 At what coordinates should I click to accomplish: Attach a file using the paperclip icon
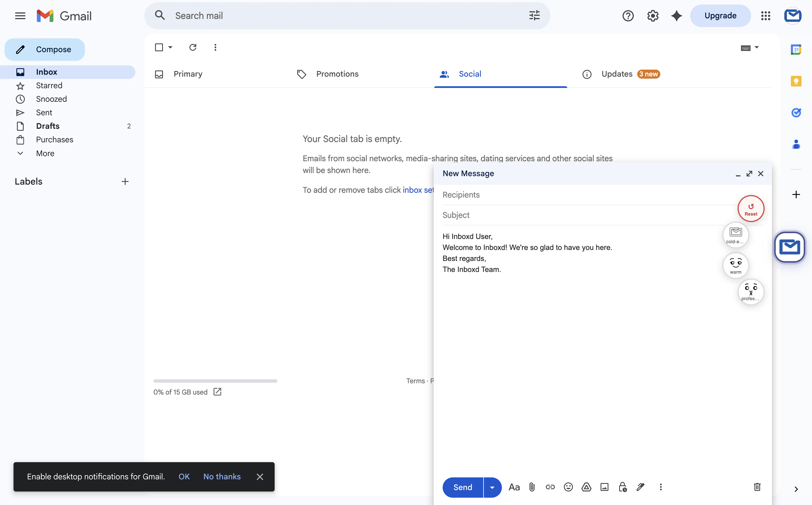(532, 487)
